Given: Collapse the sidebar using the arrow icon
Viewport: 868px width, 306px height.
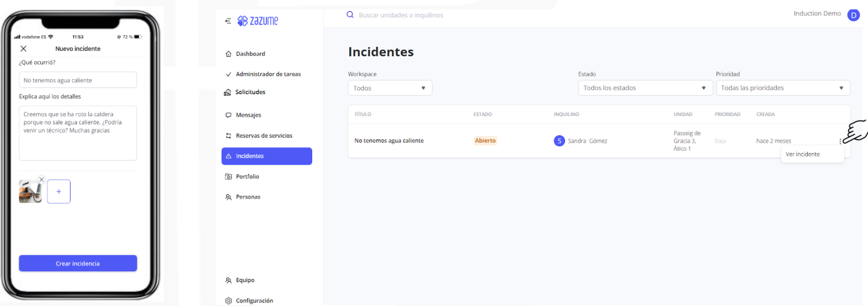Looking at the screenshot, I should click(228, 21).
